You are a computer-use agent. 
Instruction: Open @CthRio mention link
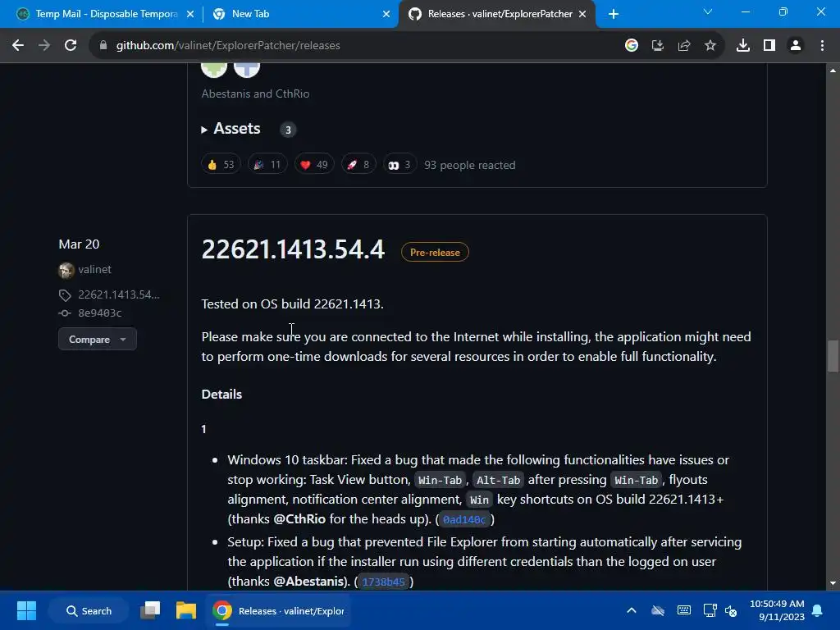pyautogui.click(x=299, y=519)
